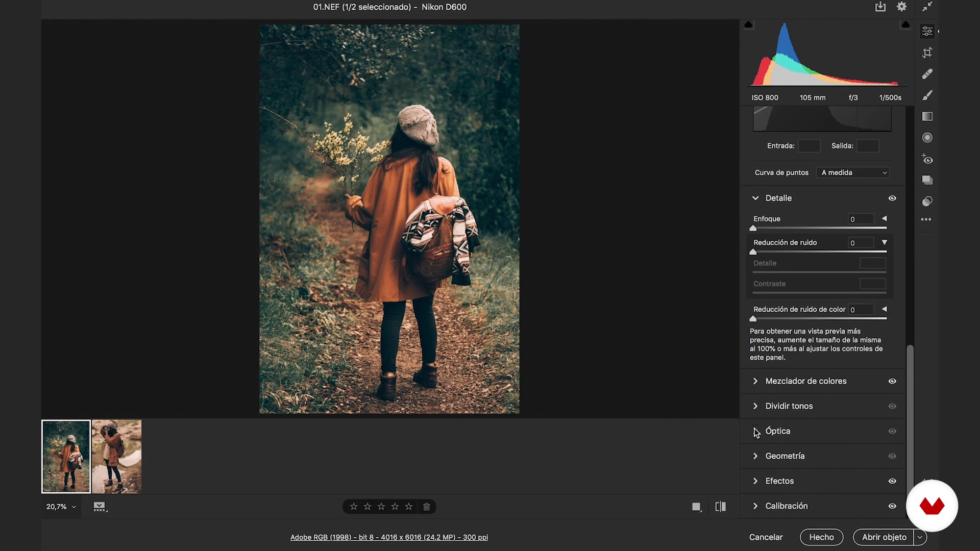Expand Reducción de ruido de color triangle

click(885, 309)
